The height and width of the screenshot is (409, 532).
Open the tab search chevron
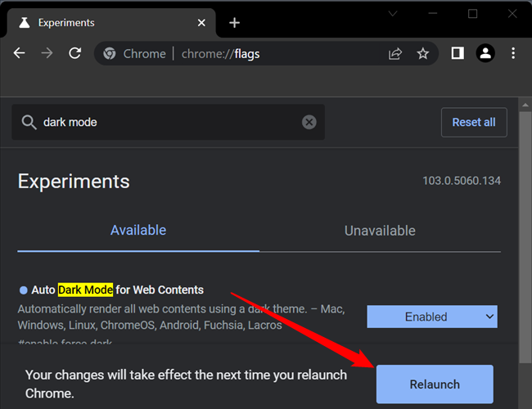(393, 14)
